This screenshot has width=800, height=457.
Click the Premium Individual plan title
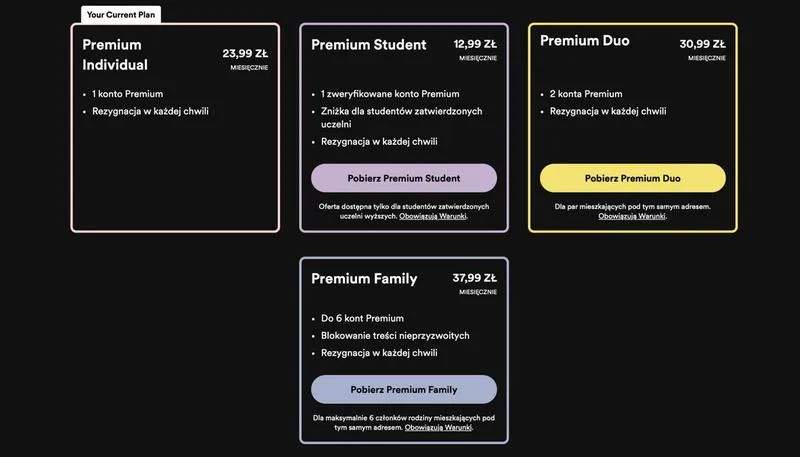point(115,55)
